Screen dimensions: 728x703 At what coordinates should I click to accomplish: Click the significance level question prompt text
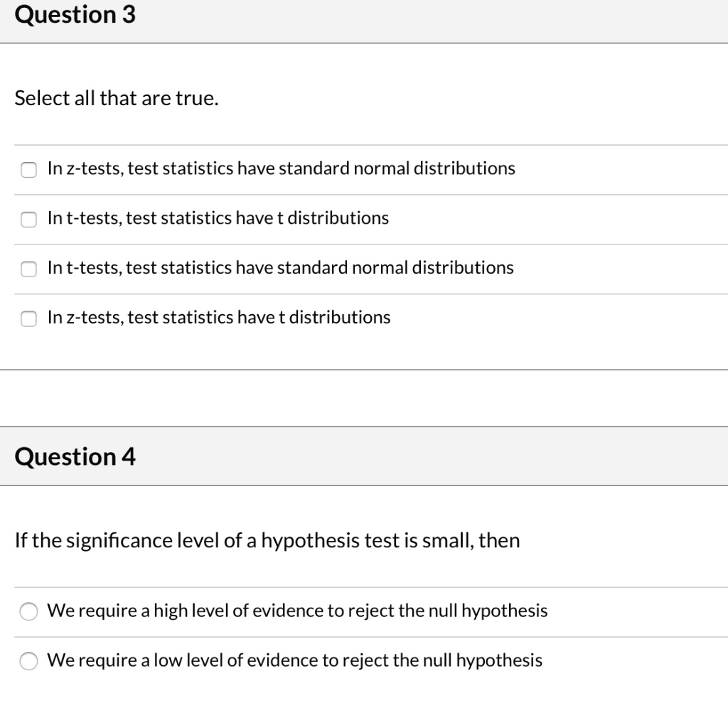click(268, 540)
